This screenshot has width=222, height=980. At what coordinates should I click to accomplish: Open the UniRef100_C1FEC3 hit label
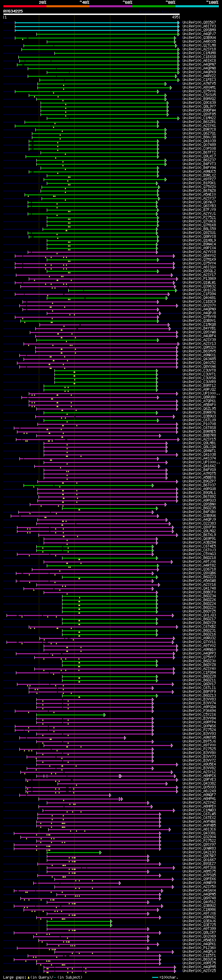coord(199,80)
